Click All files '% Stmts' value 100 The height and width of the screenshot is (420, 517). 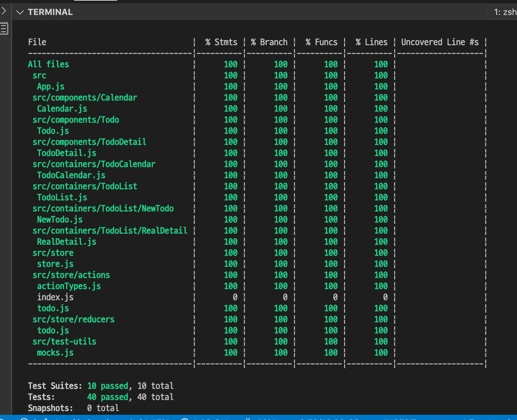[231, 64]
